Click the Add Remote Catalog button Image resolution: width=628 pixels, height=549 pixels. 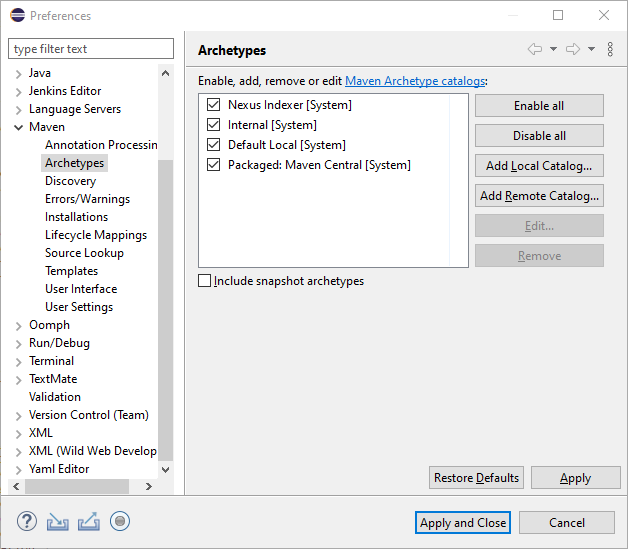[539, 196]
